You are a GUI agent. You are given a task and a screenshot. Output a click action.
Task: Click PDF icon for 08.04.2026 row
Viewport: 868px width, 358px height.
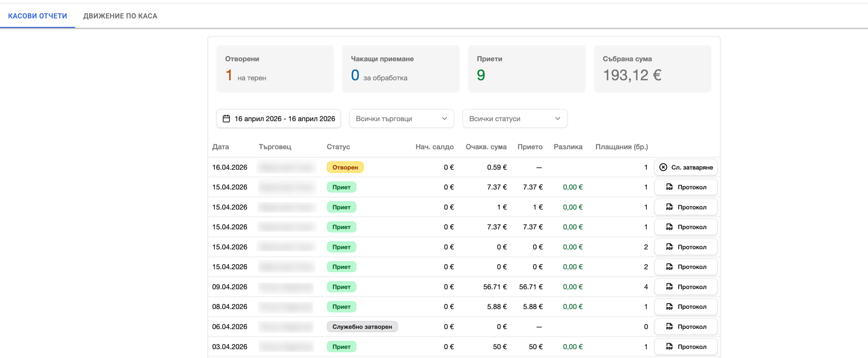[x=669, y=307]
